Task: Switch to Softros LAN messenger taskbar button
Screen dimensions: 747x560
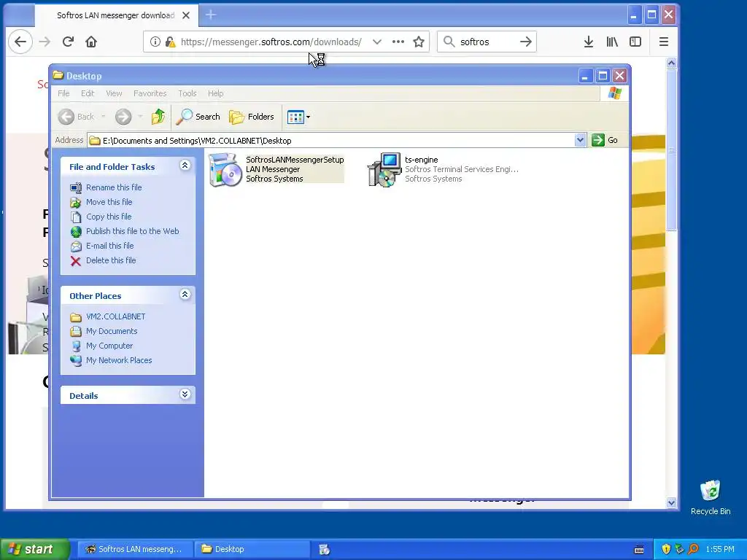Action: [x=135, y=549]
